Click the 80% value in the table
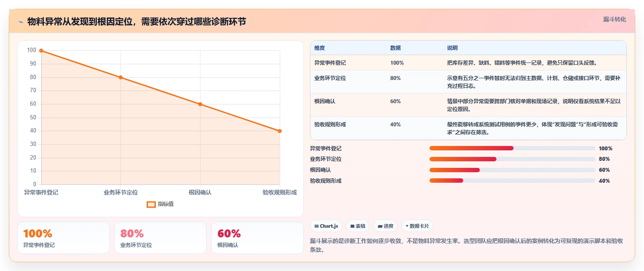The width and height of the screenshot is (644, 271). click(395, 78)
